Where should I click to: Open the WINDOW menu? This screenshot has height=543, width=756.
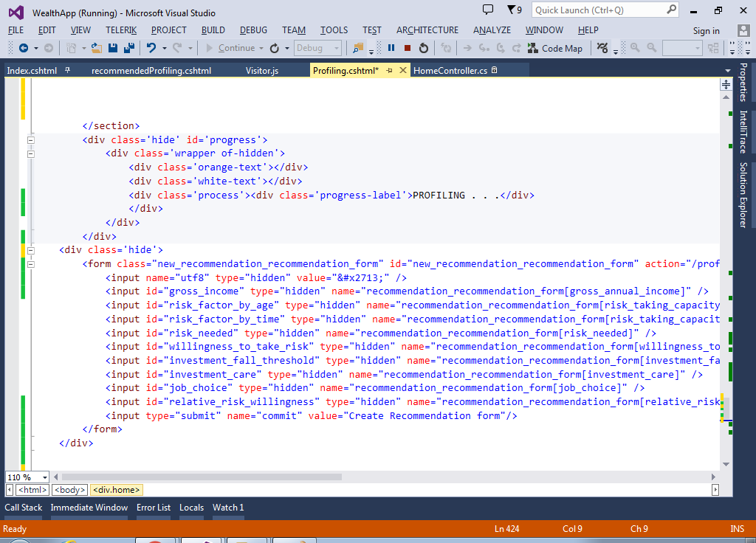point(544,30)
